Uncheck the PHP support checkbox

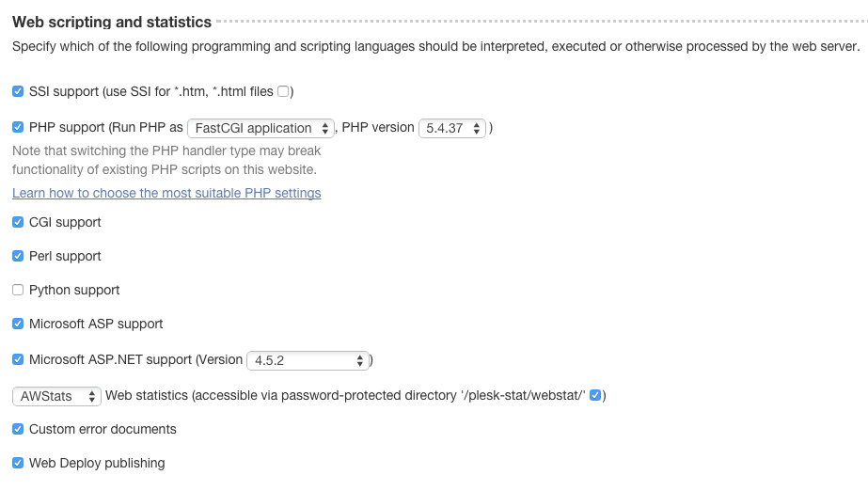[x=18, y=127]
